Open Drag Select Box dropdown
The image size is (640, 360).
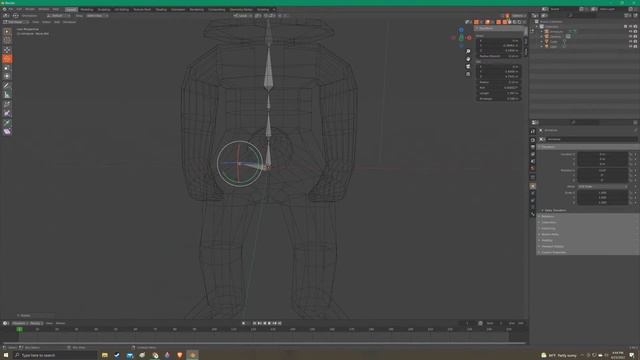tap(97, 16)
